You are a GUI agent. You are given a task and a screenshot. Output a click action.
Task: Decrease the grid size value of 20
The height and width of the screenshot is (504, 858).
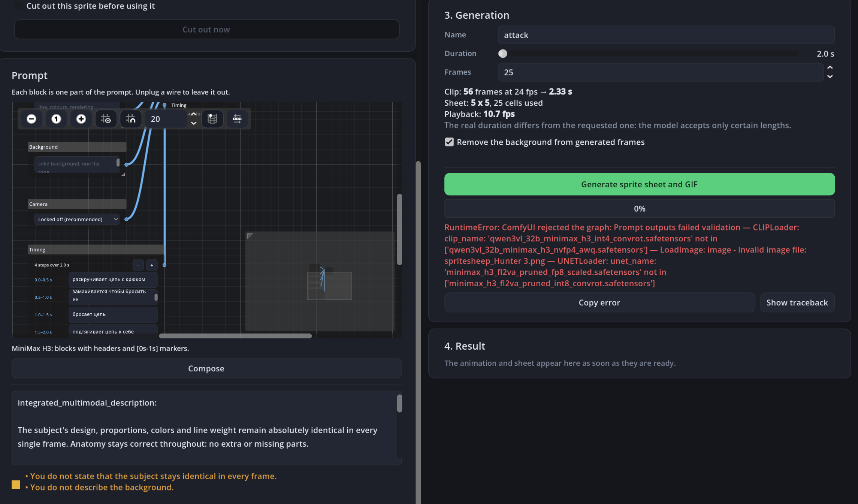[x=194, y=123]
